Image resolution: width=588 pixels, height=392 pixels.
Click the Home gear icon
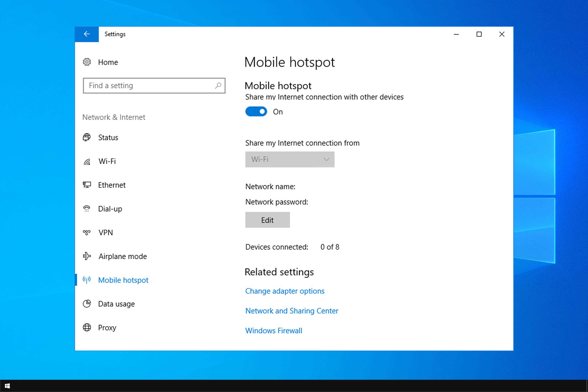click(x=87, y=62)
